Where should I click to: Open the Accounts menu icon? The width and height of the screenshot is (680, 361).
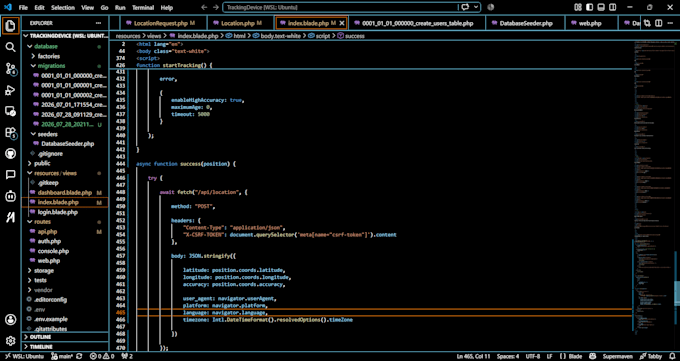click(10, 320)
